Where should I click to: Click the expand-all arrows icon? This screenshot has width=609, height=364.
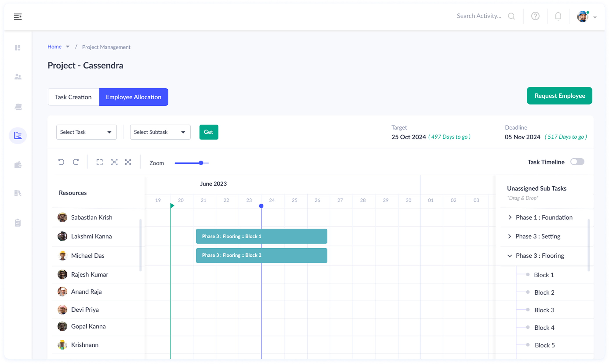click(x=114, y=162)
